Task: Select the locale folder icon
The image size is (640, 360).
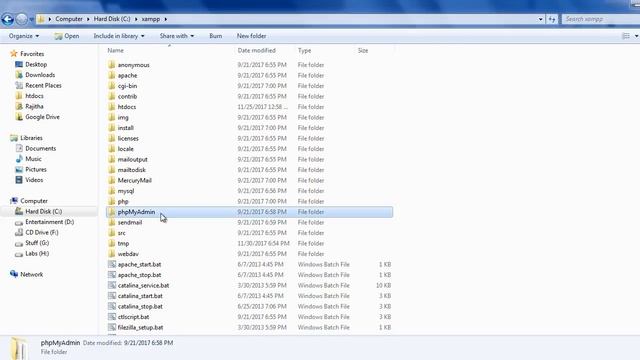Action: coord(112,149)
